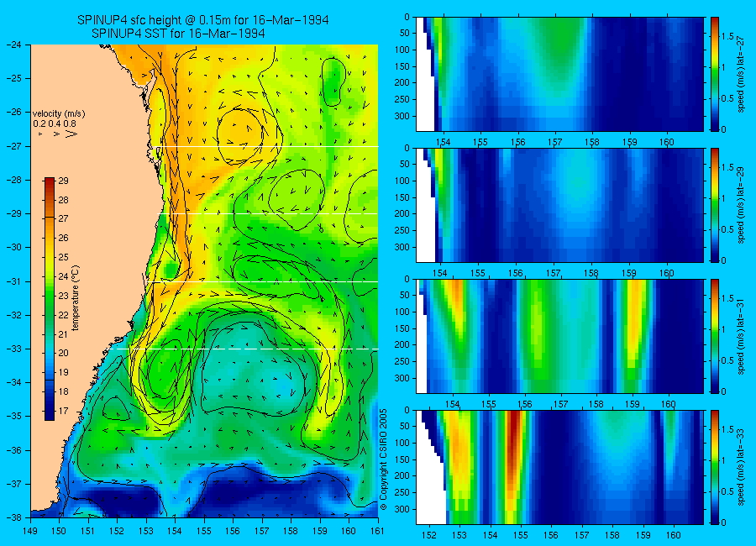This screenshot has height=546, width=756.
Task: Click the 21 tick on temperature scale
Action: coord(63,334)
